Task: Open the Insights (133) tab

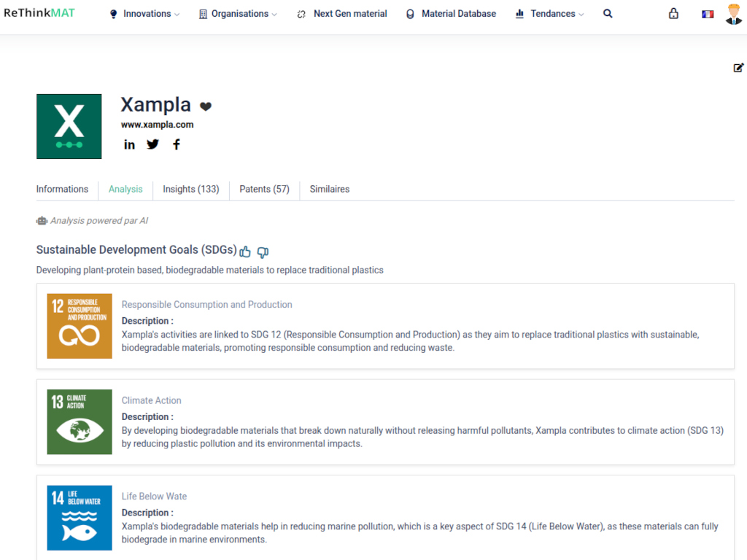Action: [191, 189]
